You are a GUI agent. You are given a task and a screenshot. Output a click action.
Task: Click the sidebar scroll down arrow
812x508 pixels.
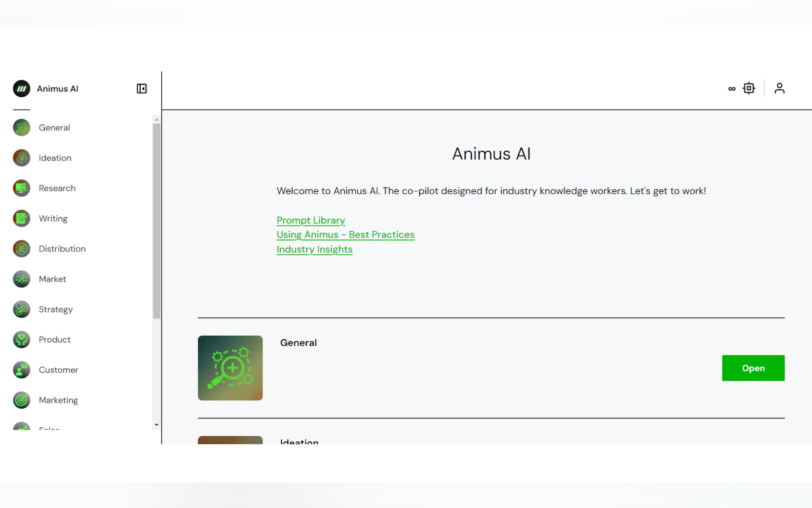coord(156,425)
